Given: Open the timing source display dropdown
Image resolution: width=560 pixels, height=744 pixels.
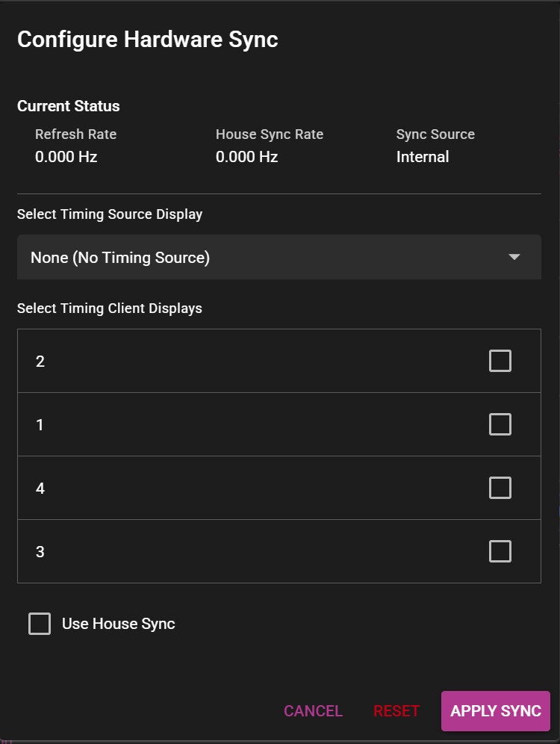Looking at the screenshot, I should tap(279, 257).
